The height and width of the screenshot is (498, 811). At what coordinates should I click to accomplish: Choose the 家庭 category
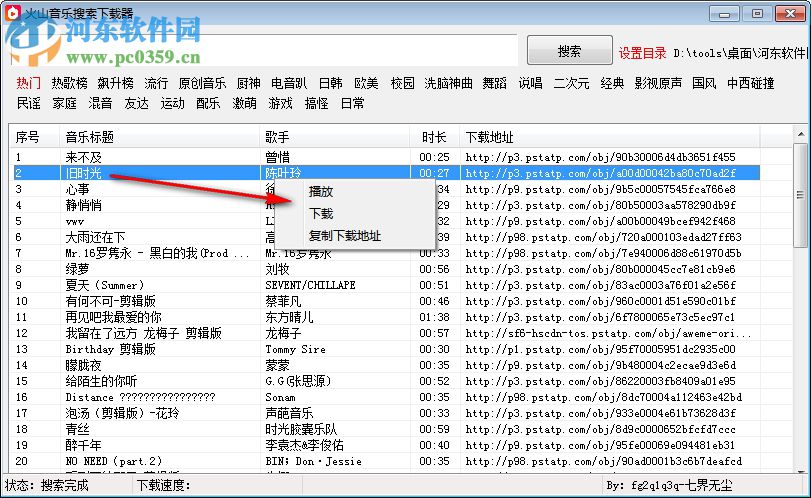coord(65,103)
